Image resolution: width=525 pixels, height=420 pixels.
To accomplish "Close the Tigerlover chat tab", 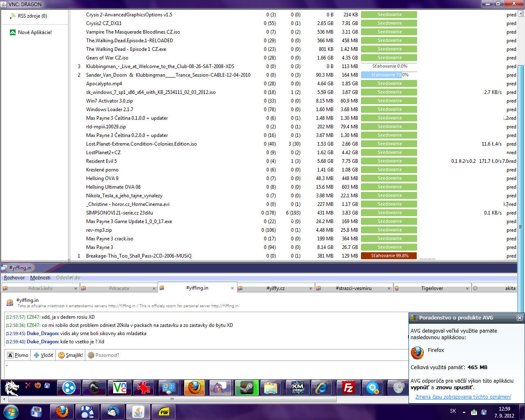I will click(467, 289).
